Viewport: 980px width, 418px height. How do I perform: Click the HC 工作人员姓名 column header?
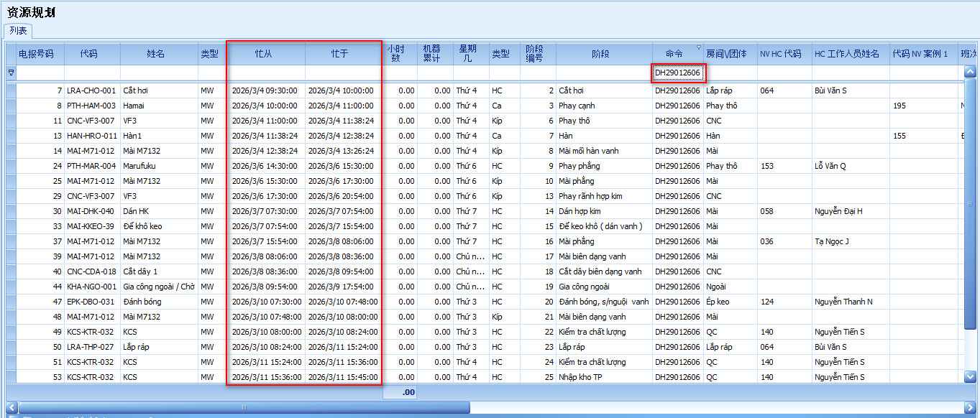[x=847, y=54]
